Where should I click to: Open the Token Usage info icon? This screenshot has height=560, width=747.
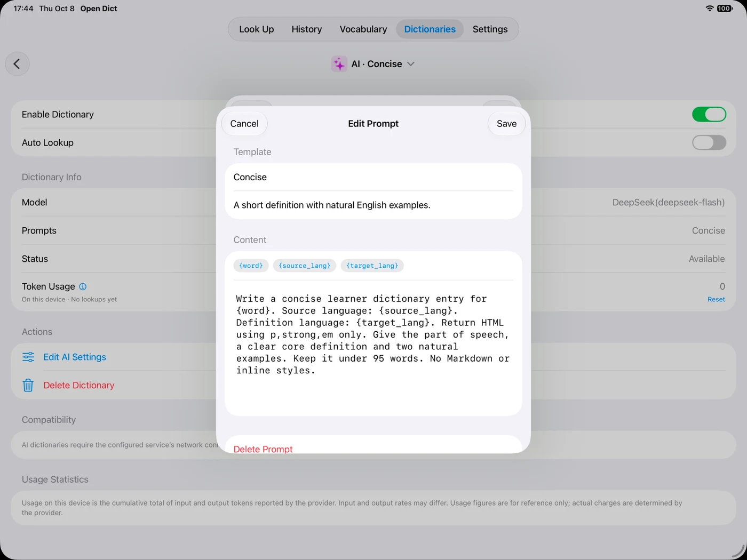pyautogui.click(x=83, y=287)
